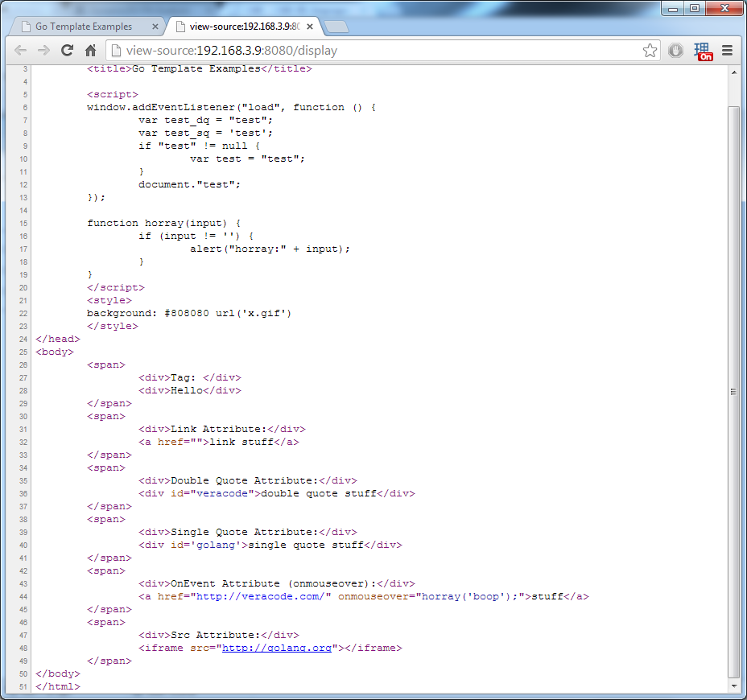Minimize the browser window

(x=673, y=8)
